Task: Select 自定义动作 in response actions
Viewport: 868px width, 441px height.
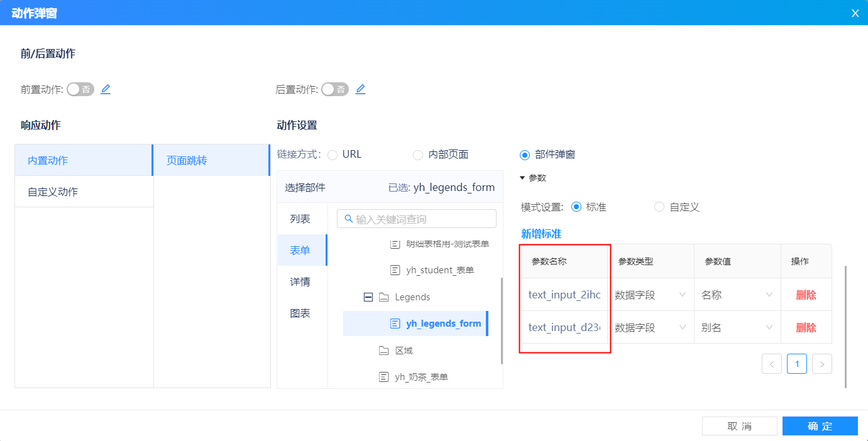Action: pos(84,192)
